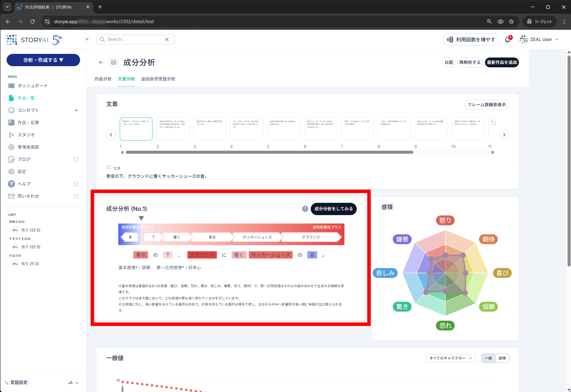Advance frames with the right arrow
This screenshot has width=571, height=392.
(504, 135)
